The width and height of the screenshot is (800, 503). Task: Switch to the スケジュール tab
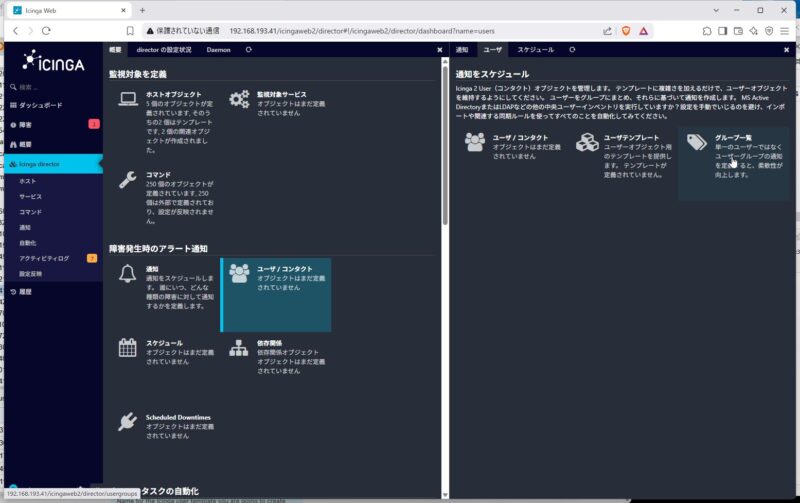(535, 50)
